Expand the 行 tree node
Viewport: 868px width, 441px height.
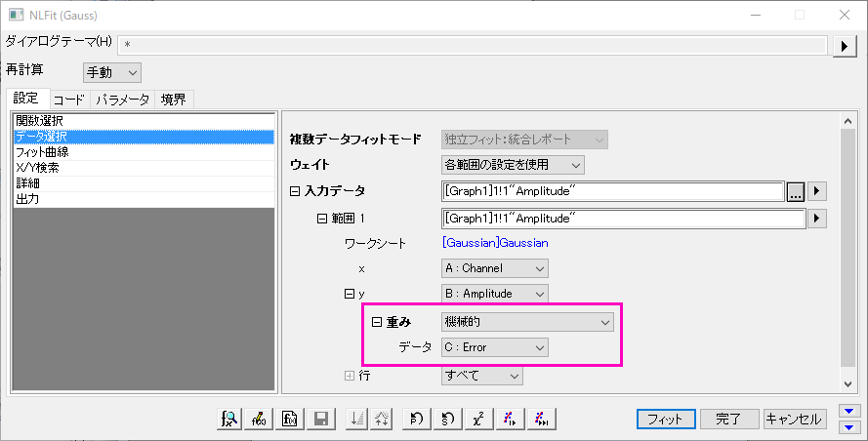[x=350, y=376]
